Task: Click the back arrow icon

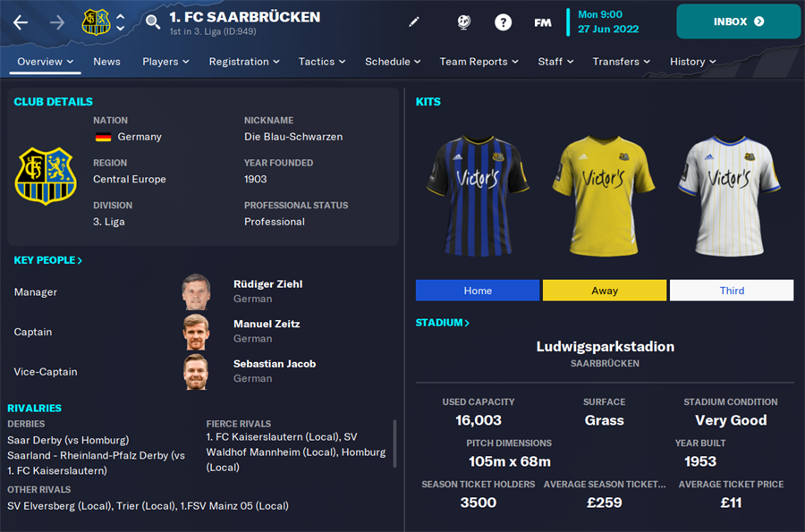Action: [x=21, y=22]
